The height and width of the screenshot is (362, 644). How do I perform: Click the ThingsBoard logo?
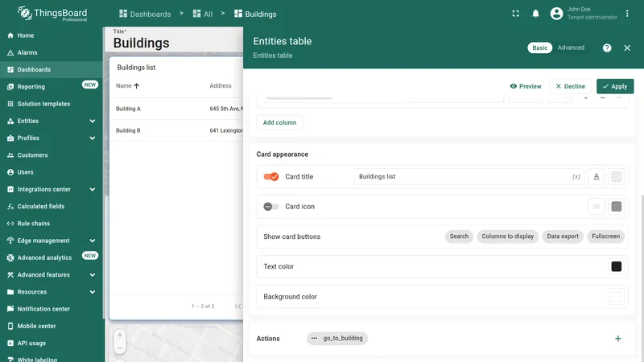point(52,14)
